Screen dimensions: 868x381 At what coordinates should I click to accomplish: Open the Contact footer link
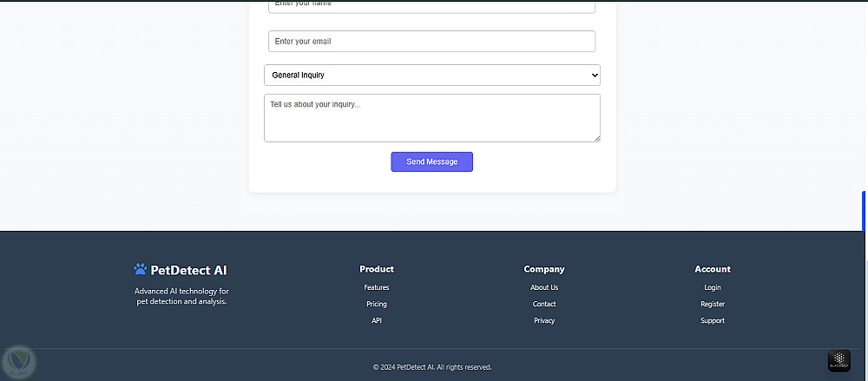point(544,304)
